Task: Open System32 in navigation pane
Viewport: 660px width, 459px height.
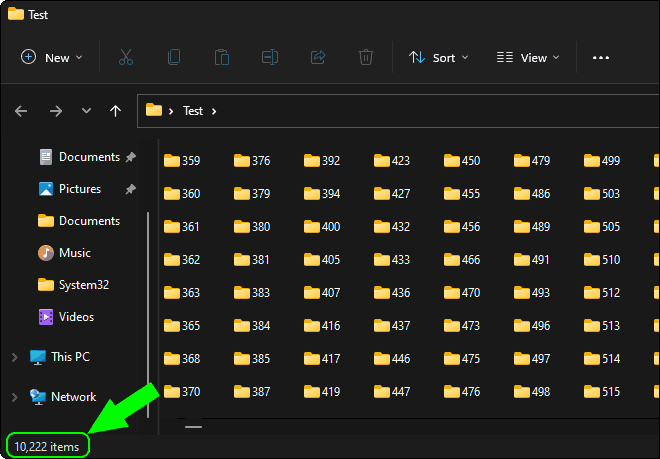Action: point(73,285)
